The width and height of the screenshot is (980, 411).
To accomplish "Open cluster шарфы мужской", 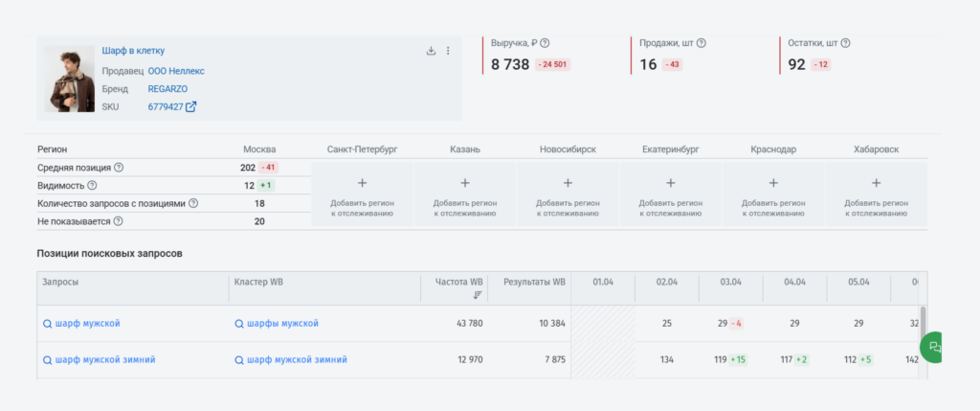I will pos(282,324).
